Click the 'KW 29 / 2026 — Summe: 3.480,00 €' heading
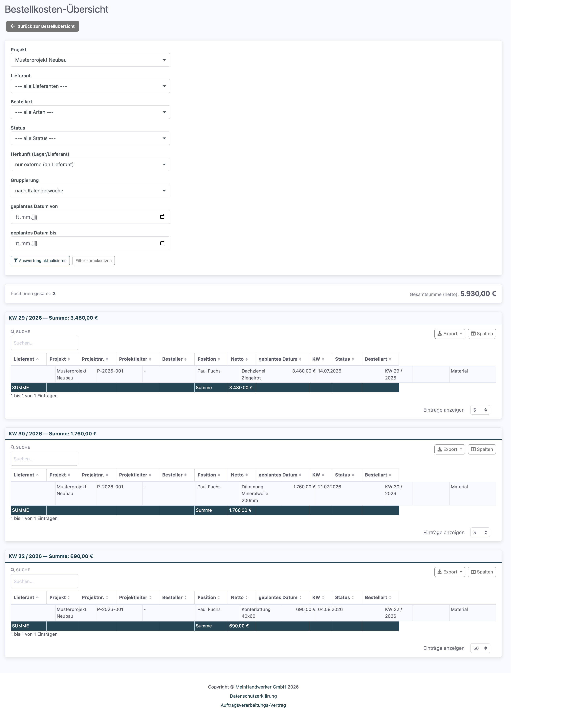The image size is (570, 728). coord(53,318)
